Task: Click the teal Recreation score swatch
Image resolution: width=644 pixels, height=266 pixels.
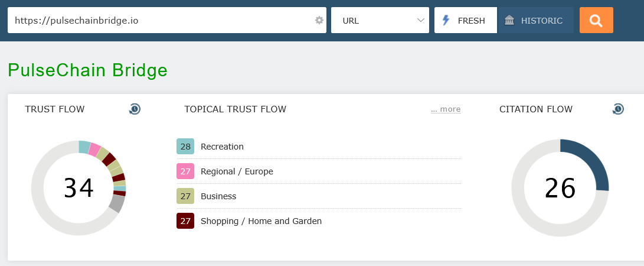Action: pyautogui.click(x=185, y=147)
